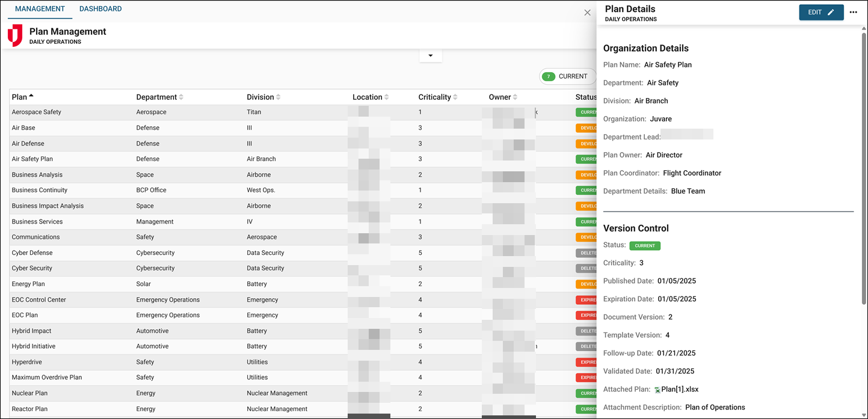Open the ellipsis more-options icon beside EDIT

tap(854, 12)
